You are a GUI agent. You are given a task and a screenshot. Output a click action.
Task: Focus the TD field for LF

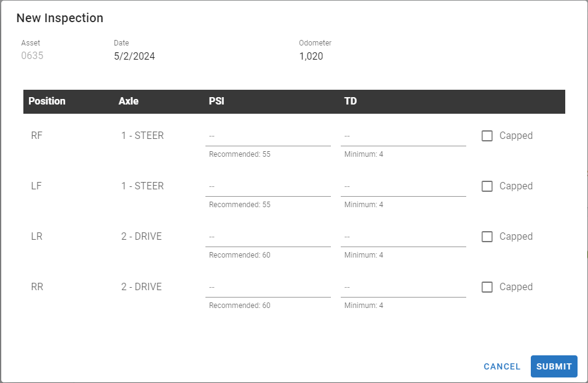[x=403, y=186]
